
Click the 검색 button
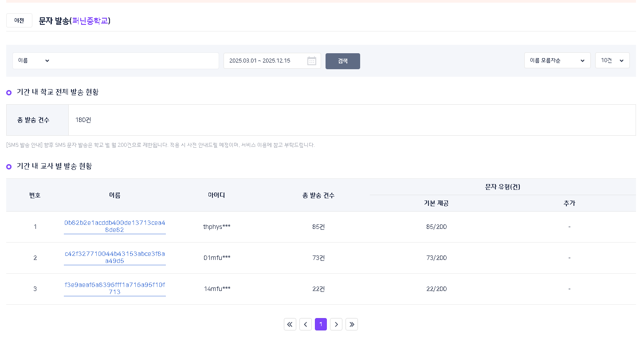(342, 61)
